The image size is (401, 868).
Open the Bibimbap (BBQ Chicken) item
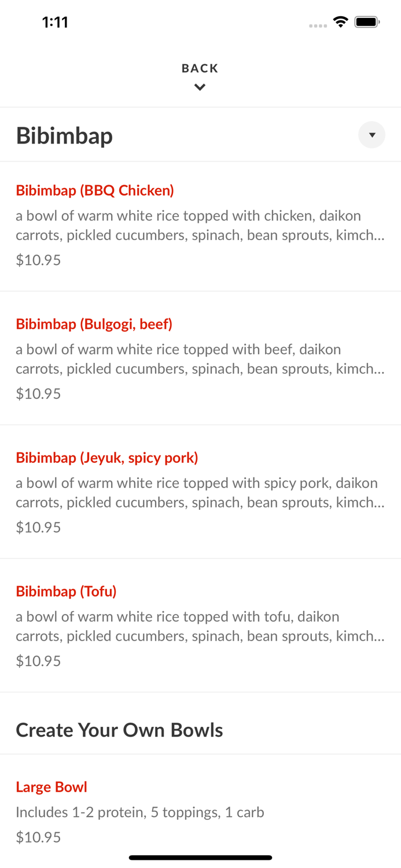click(94, 190)
